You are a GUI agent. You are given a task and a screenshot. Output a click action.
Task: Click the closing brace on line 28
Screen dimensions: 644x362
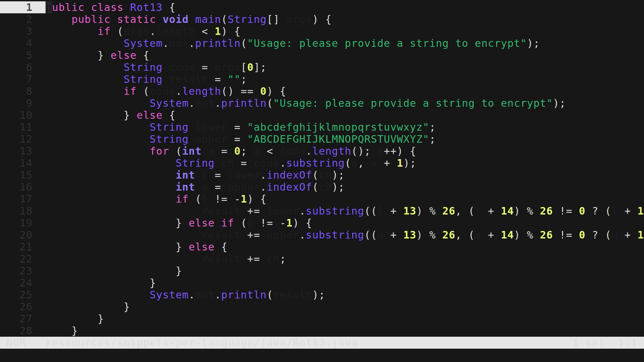75,331
